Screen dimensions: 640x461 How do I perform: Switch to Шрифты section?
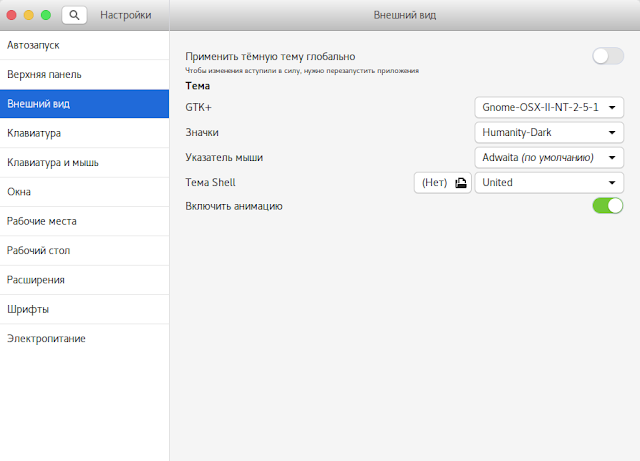click(x=84, y=310)
